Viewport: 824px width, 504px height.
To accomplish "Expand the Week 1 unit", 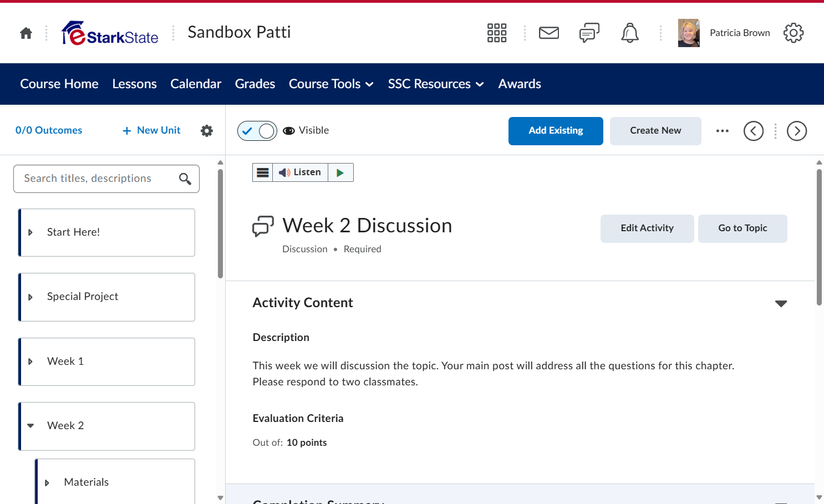I will [30, 362].
